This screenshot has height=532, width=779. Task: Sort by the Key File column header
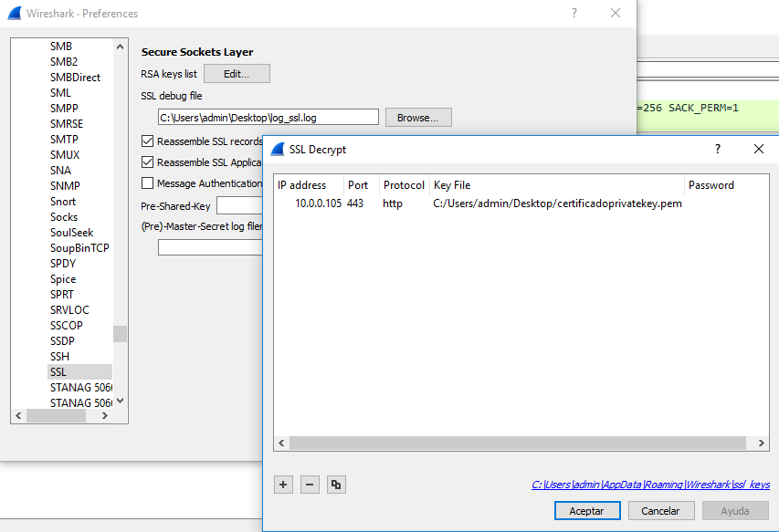(556, 185)
